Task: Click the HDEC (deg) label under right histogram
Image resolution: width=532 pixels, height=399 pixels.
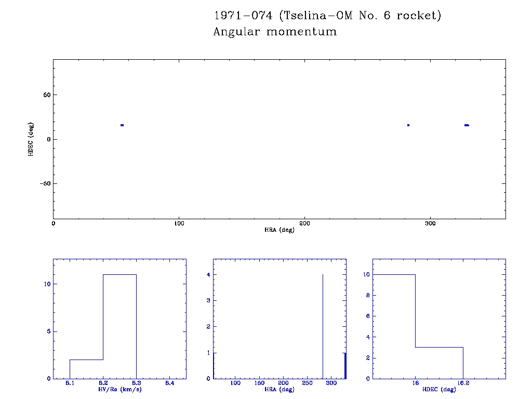Action: 440,390
